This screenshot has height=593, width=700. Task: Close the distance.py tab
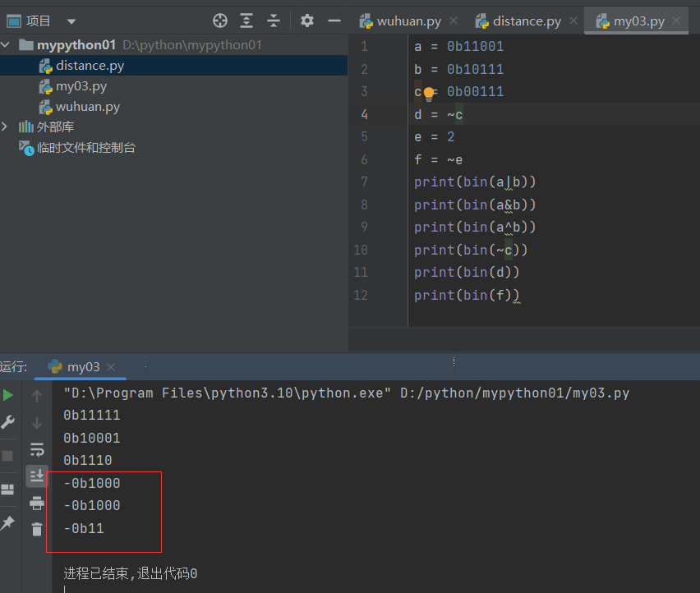[573, 21]
